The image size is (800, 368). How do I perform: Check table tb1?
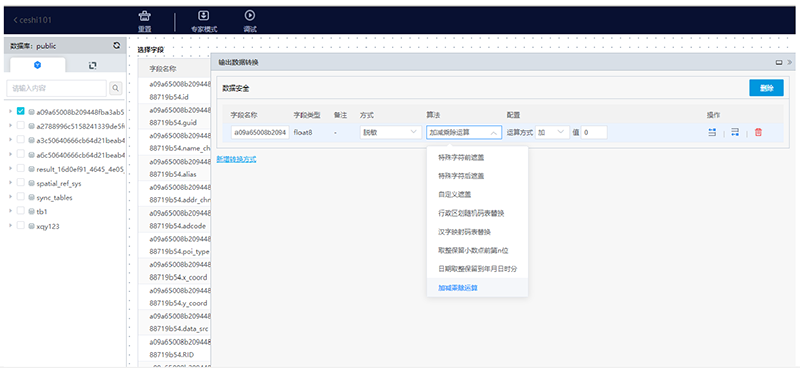coord(21,211)
